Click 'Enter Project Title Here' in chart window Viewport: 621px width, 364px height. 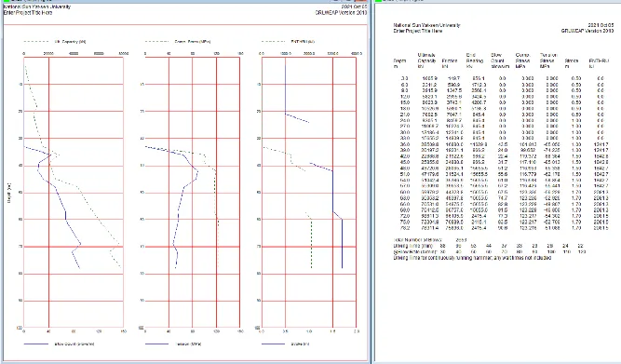coord(28,13)
